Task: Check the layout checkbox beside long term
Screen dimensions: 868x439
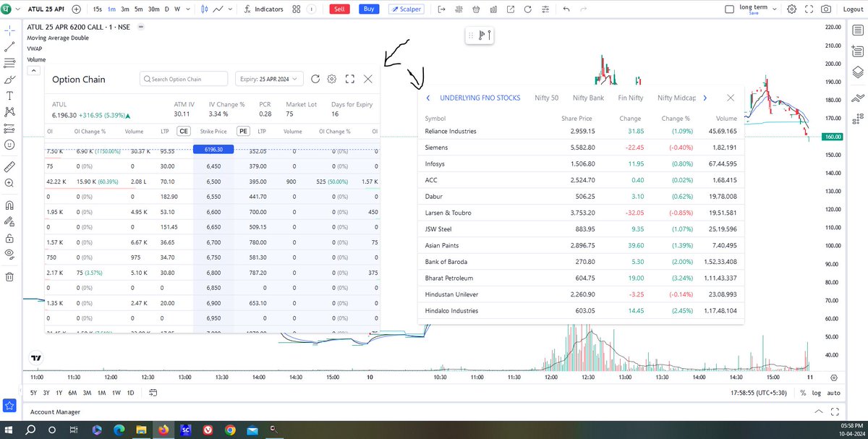Action: click(730, 9)
